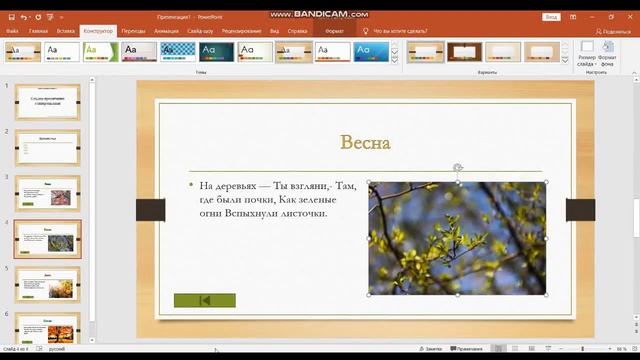The width and height of the screenshot is (640, 360).
Task: Click the zoom in plus button
Action: click(609, 349)
